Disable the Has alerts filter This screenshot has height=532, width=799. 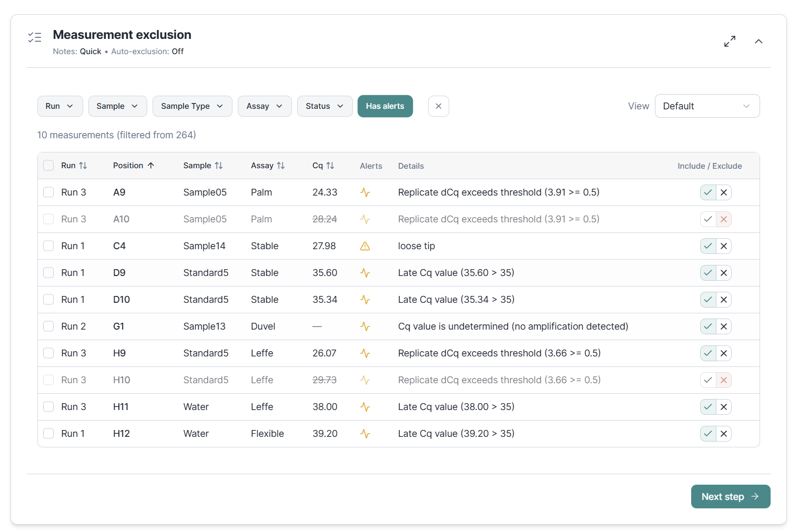point(385,106)
